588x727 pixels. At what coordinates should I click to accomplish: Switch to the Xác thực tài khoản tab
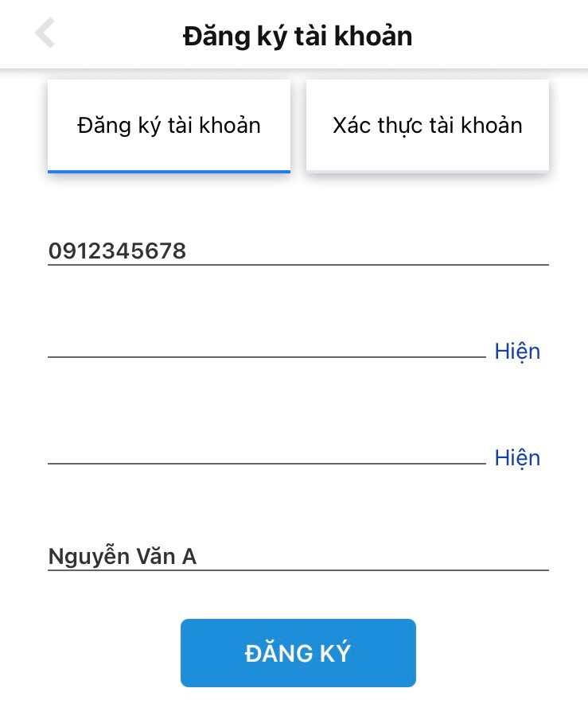[427, 126]
